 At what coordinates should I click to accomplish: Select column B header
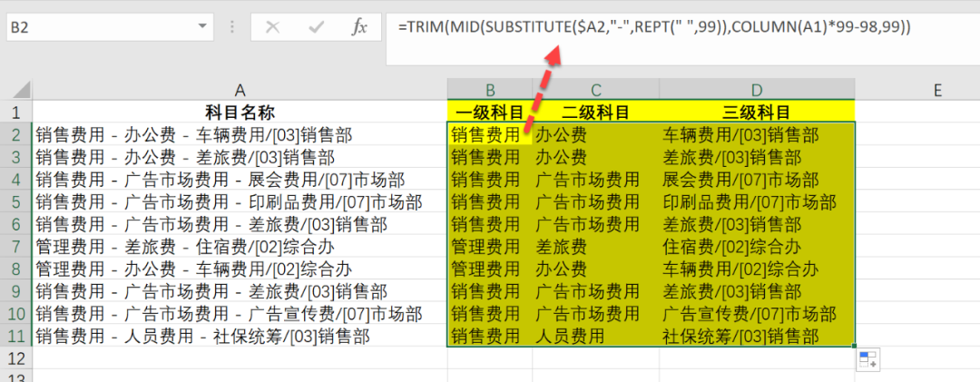tap(490, 90)
